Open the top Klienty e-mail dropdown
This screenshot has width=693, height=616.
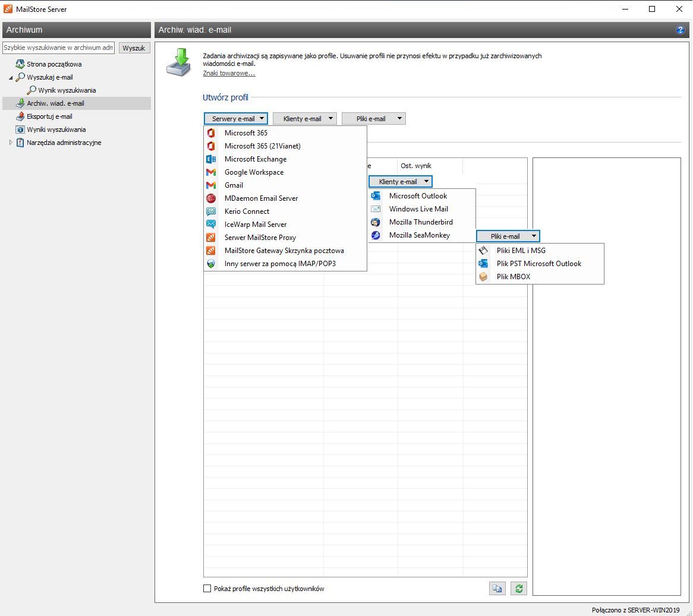click(305, 118)
